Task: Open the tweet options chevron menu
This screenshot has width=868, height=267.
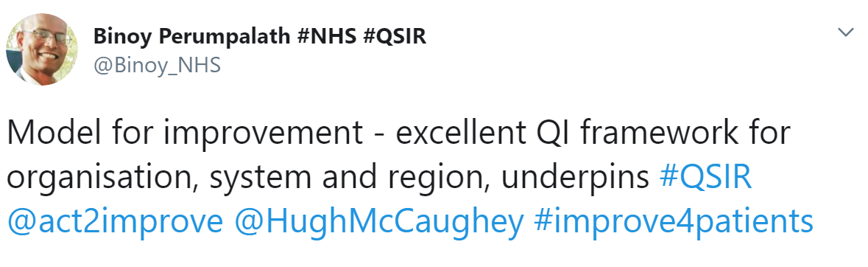Action: tap(846, 32)
